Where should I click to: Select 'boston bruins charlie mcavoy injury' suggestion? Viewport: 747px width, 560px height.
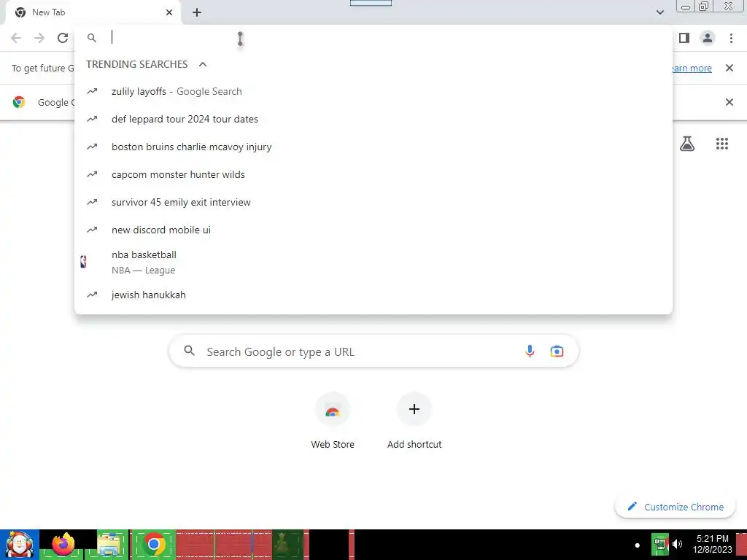pos(373,147)
